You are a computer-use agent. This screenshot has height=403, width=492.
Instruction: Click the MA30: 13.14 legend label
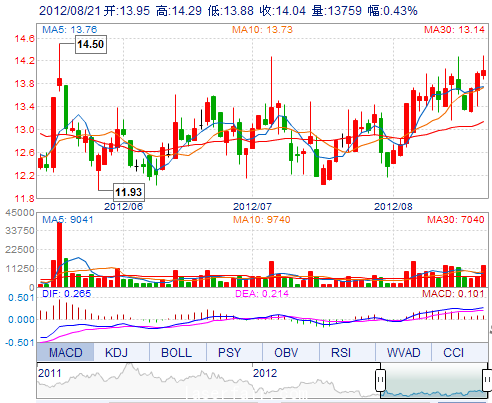454,30
